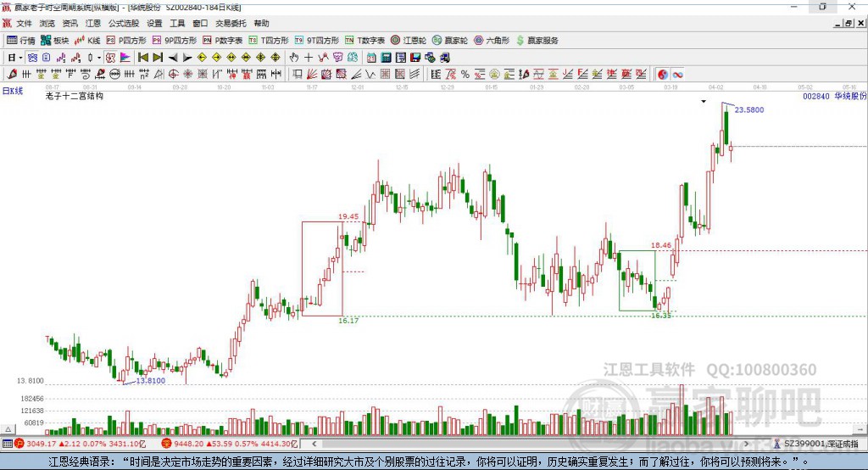
Task: Click the 日K线 label
Action: [13, 91]
